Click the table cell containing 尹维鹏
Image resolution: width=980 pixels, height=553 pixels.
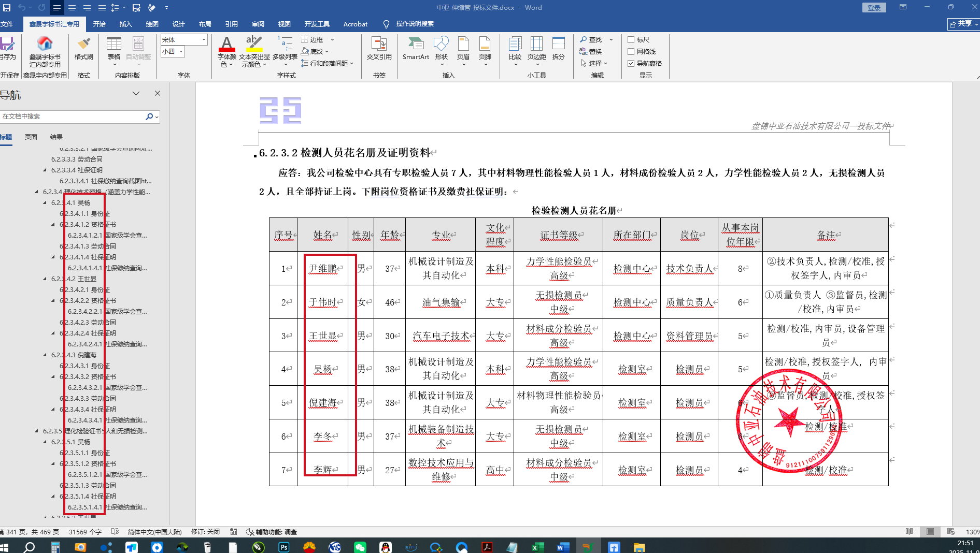(x=322, y=268)
